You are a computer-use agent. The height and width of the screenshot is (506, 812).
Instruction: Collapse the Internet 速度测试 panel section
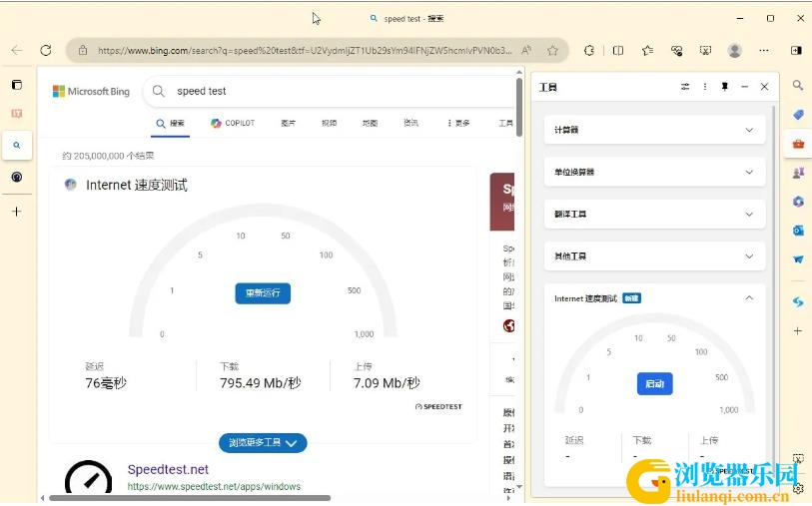[749, 298]
